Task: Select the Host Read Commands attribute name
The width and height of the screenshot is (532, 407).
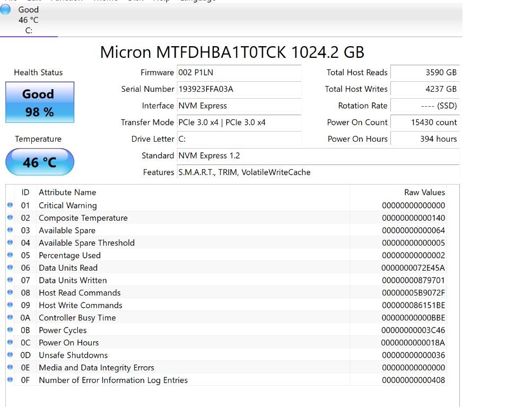Action: (80, 292)
